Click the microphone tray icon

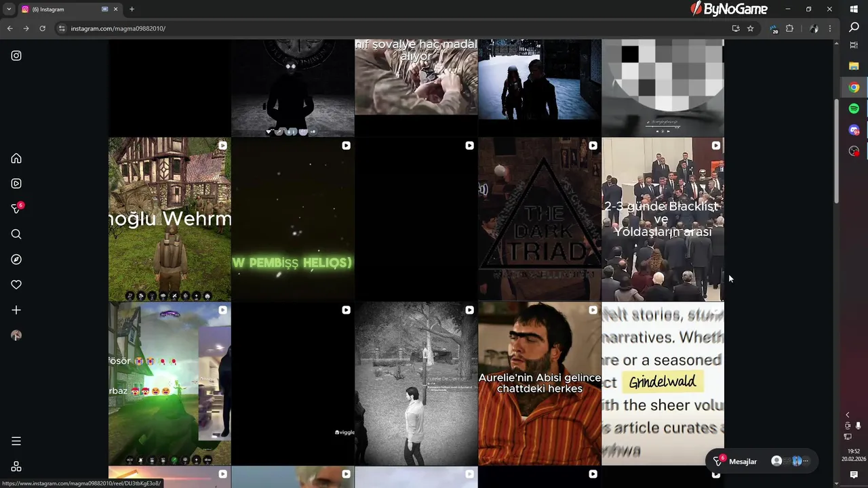pos(858,426)
